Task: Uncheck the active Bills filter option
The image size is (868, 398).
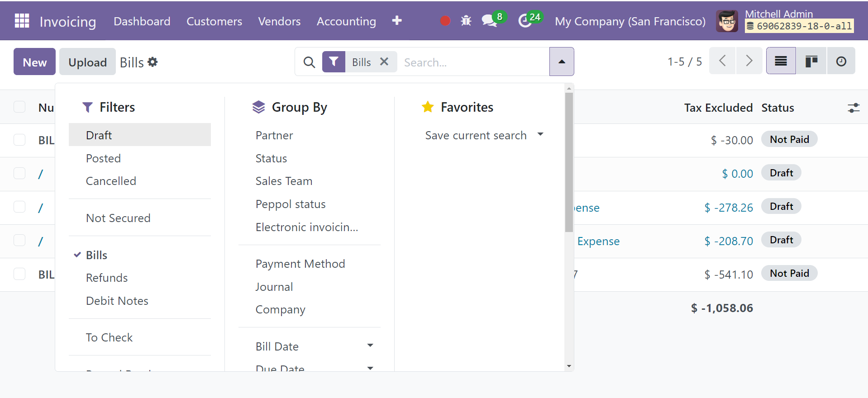Action: click(140, 255)
